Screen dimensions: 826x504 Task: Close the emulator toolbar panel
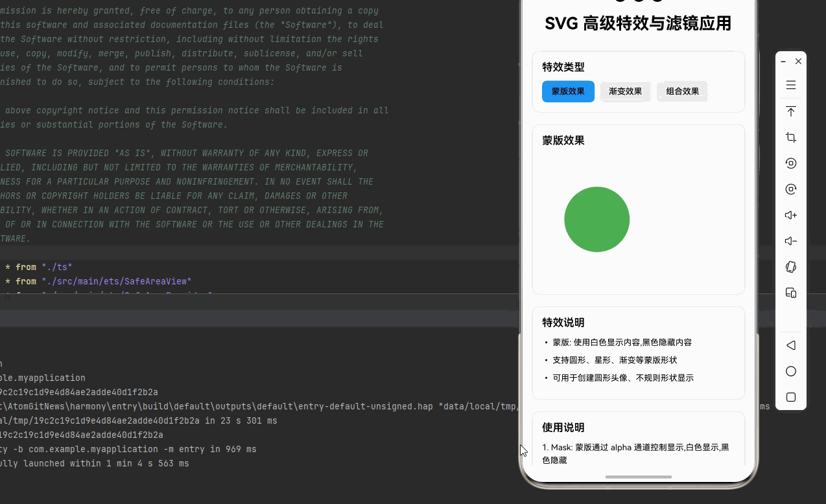pos(798,61)
